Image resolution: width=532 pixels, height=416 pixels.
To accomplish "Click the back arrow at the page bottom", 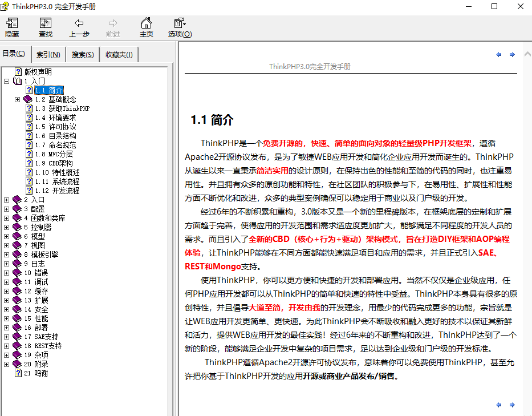I will pos(498,405).
